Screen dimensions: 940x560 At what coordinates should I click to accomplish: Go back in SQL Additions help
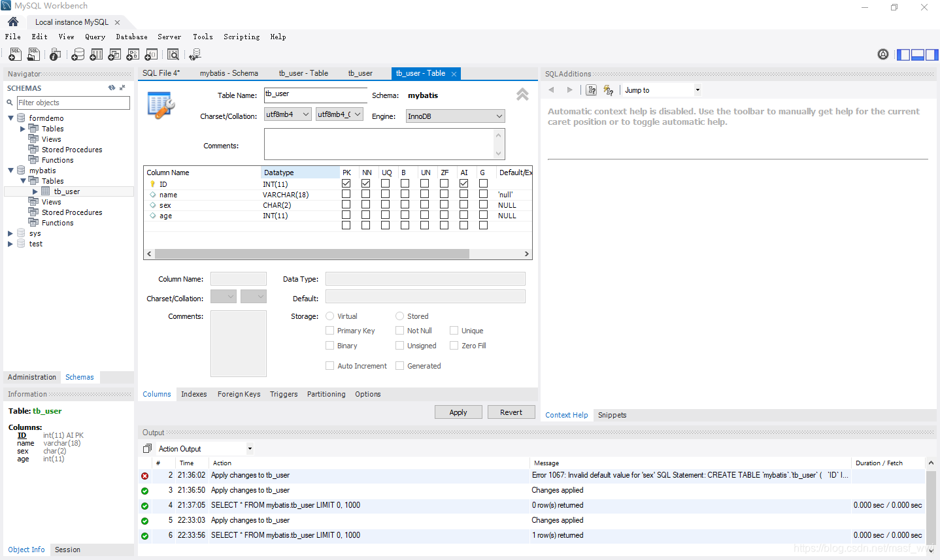pyautogui.click(x=551, y=90)
